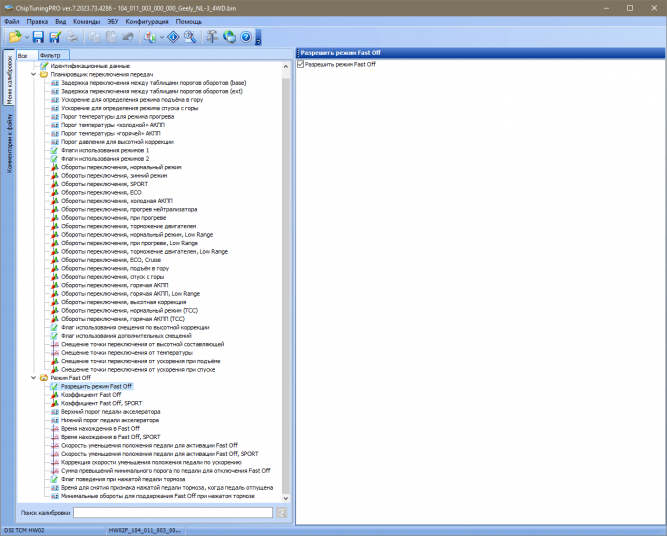This screenshot has height=536, width=667.
Task: Click the tree scrollbar down arrow
Action: tap(286, 498)
